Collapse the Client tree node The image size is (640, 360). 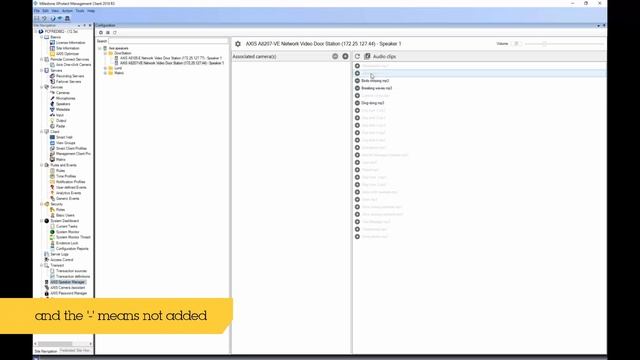pos(42,132)
